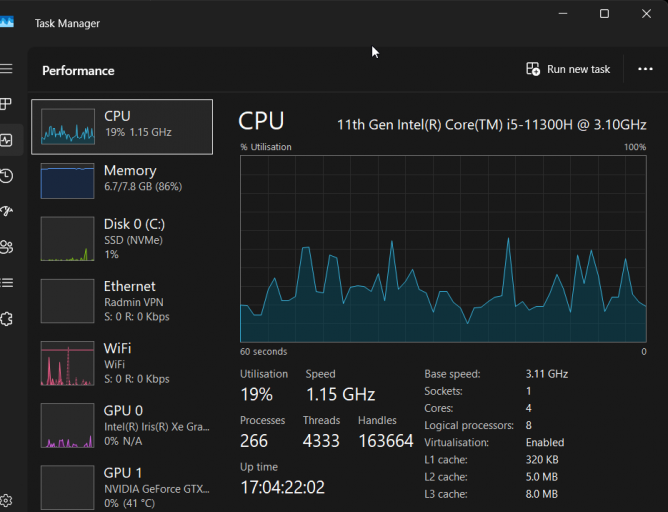Click the CPU utilisation graph
The image size is (668, 512).
(x=443, y=249)
